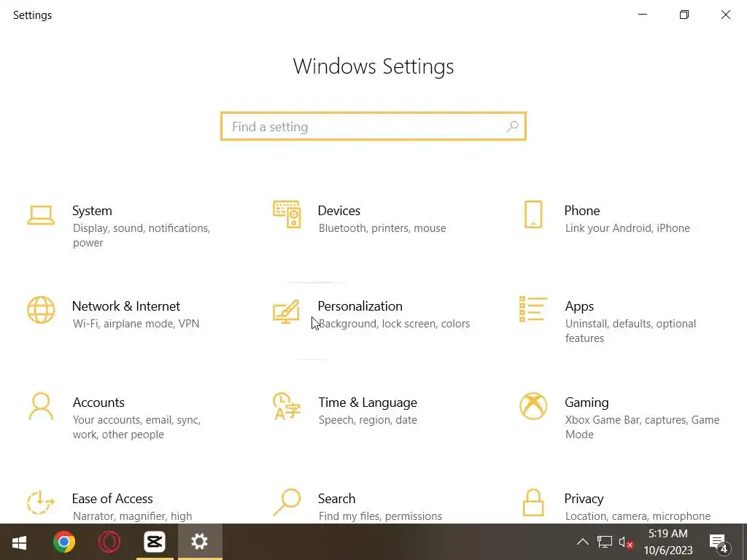This screenshot has width=747, height=560.
Task: Open the Apps list icon
Action: pyautogui.click(x=533, y=309)
